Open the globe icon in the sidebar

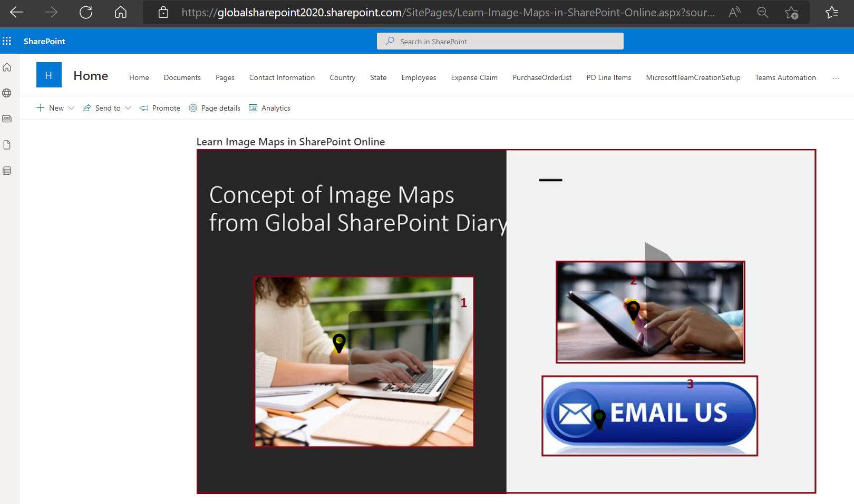click(7, 93)
